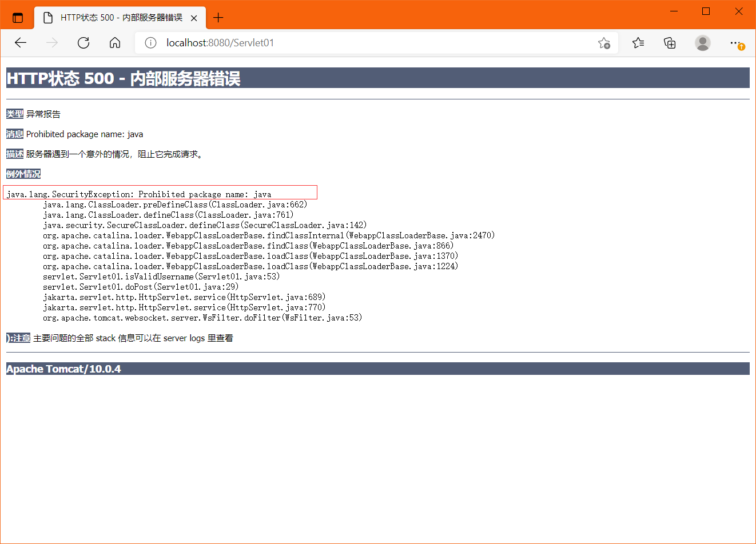The image size is (756, 544).
Task: Click the 描述 label
Action: point(15,154)
